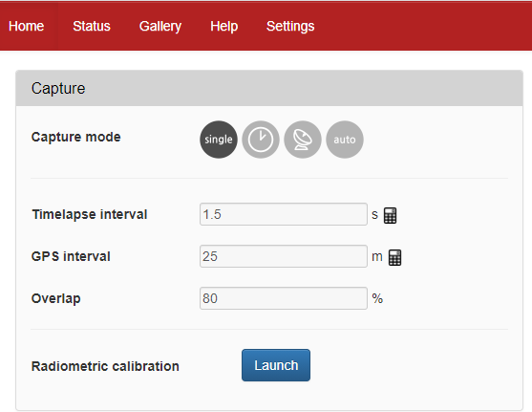Open the GPS interval calculator icon
This screenshot has height=412, width=532.
pos(394,257)
